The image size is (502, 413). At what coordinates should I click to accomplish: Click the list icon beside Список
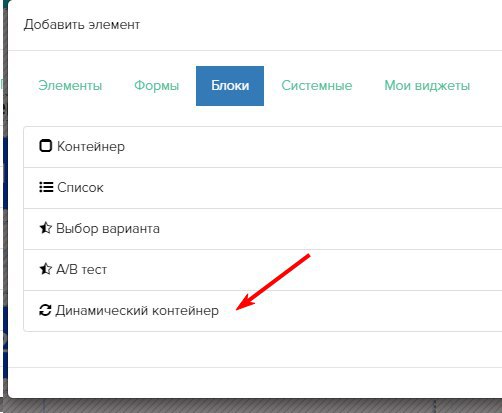click(46, 187)
